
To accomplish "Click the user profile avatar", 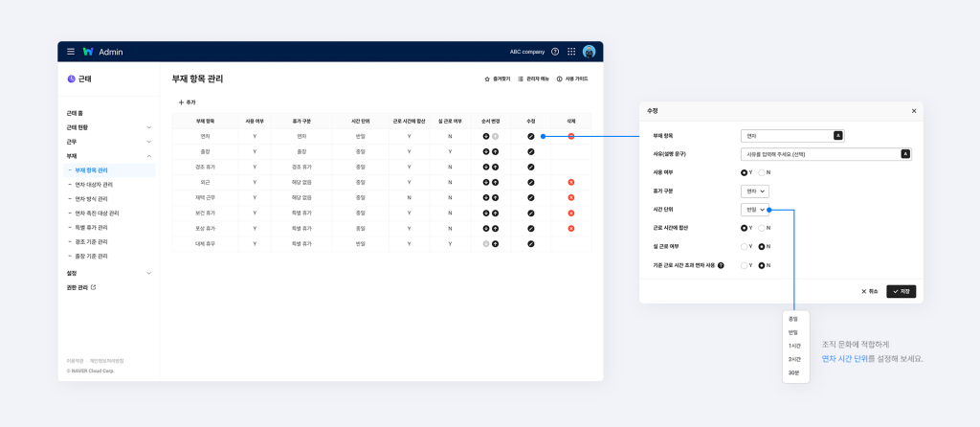I will point(589,52).
